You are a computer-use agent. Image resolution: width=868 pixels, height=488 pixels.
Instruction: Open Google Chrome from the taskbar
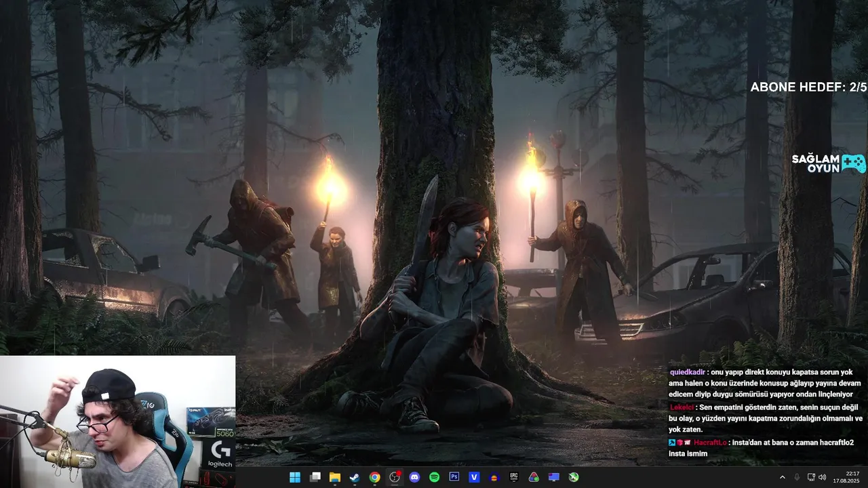click(x=374, y=477)
